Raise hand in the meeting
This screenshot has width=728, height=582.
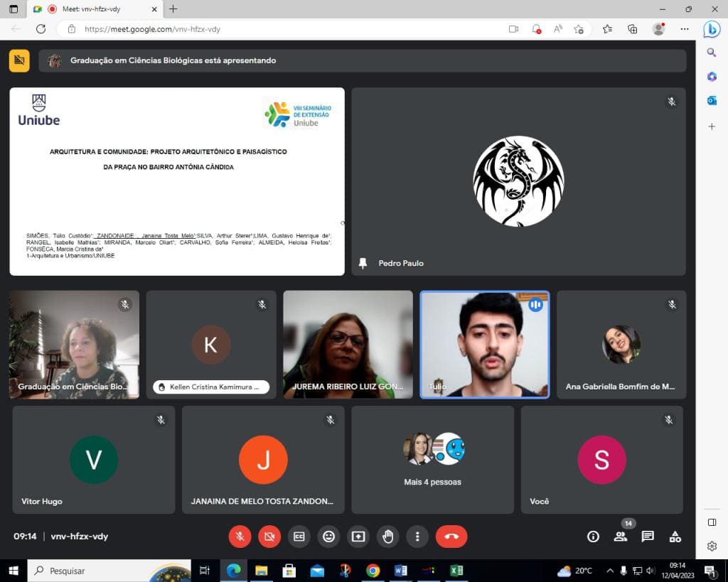(388, 537)
